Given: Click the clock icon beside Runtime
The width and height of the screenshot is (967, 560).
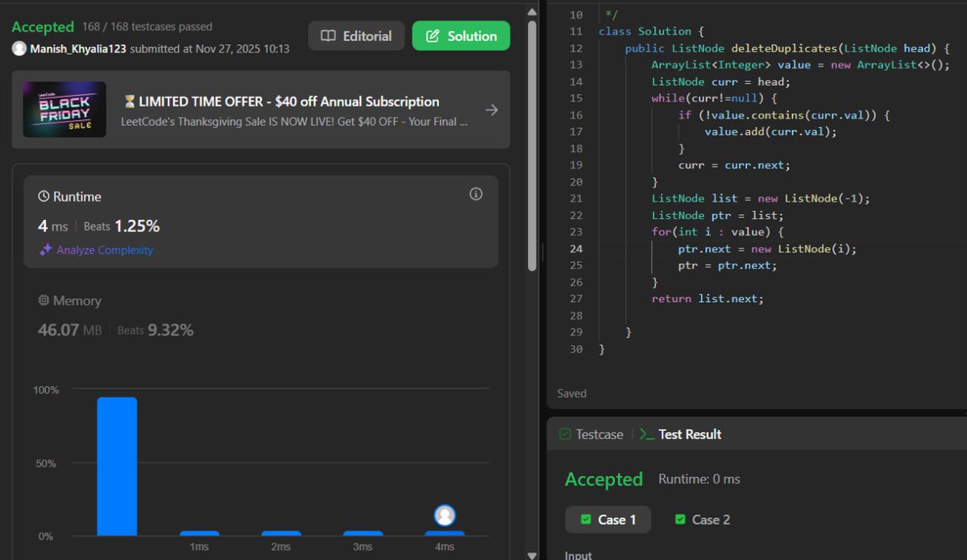Looking at the screenshot, I should (x=43, y=196).
